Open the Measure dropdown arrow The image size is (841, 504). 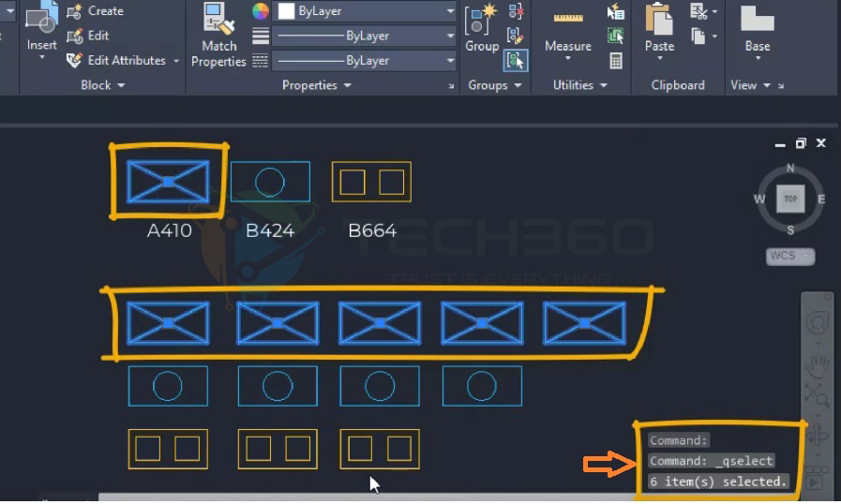click(568, 58)
